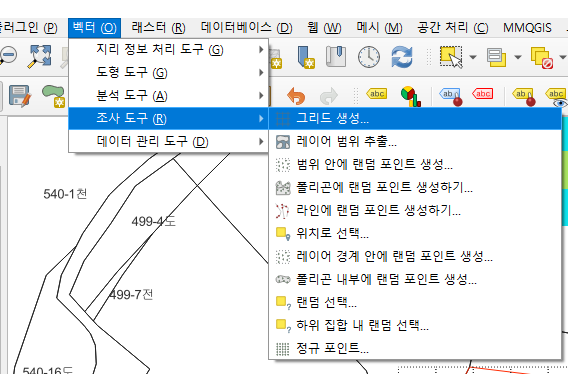Viewport: 568px width, 374px height.
Task: Choose 라인에 랜덤 포인트 생성하기...
Action: pyautogui.click(x=415, y=210)
